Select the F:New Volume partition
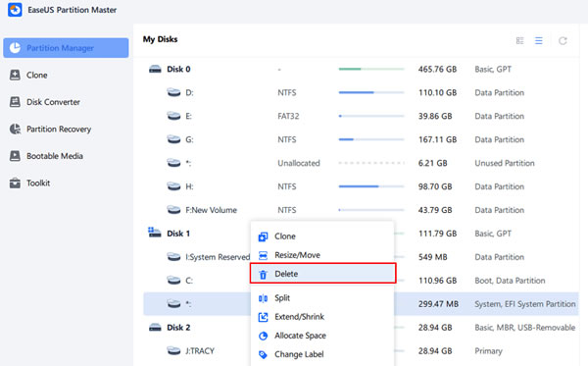Image resolution: width=588 pixels, height=366 pixels. [x=361, y=210]
